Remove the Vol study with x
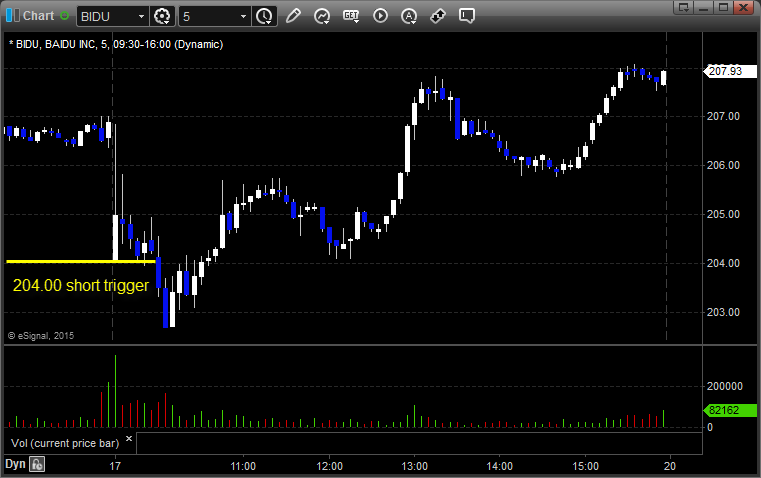Viewport: 761px width, 478px height. (x=129, y=439)
